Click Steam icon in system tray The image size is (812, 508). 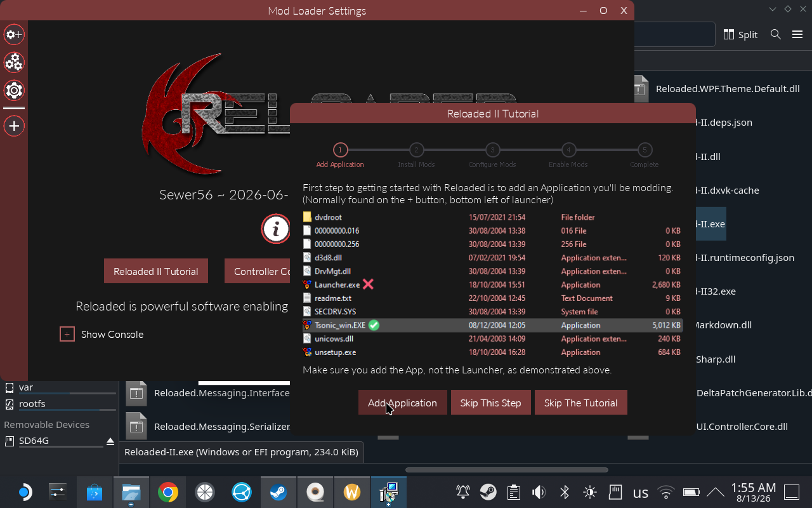[488, 492]
